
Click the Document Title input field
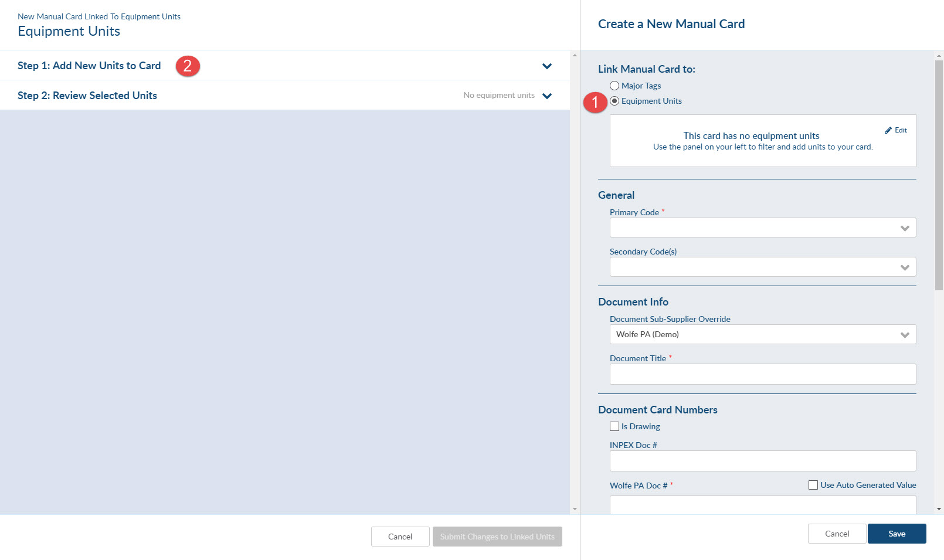pos(763,374)
